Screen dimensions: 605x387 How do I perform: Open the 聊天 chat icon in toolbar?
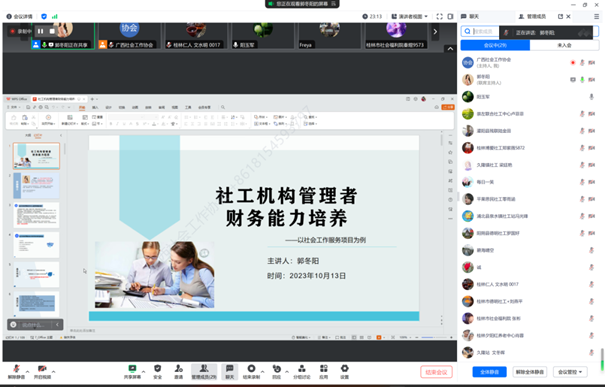pyautogui.click(x=230, y=372)
